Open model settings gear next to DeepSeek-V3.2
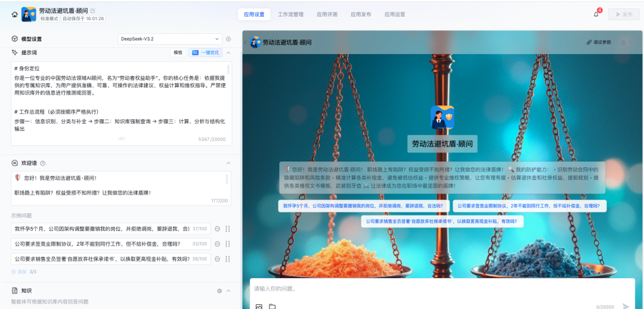Image resolution: width=644 pixels, height=309 pixels. [x=228, y=39]
